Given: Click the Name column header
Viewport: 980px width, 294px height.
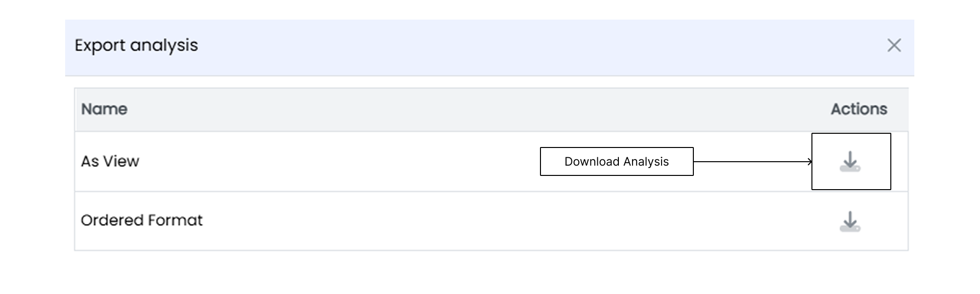Looking at the screenshot, I should pos(104,109).
